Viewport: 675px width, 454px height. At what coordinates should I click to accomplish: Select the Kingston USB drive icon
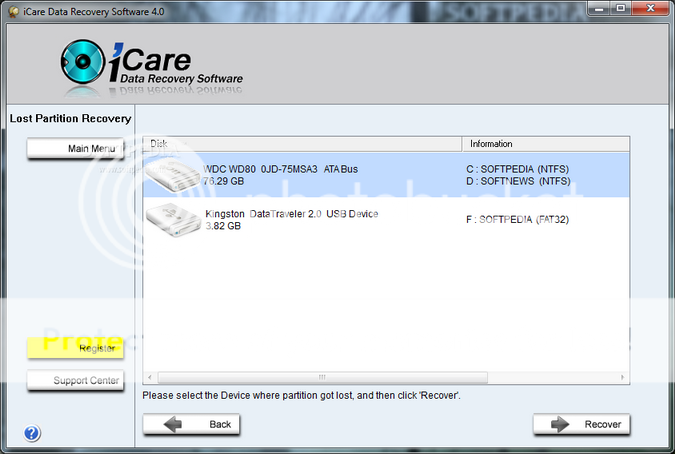[173, 219]
